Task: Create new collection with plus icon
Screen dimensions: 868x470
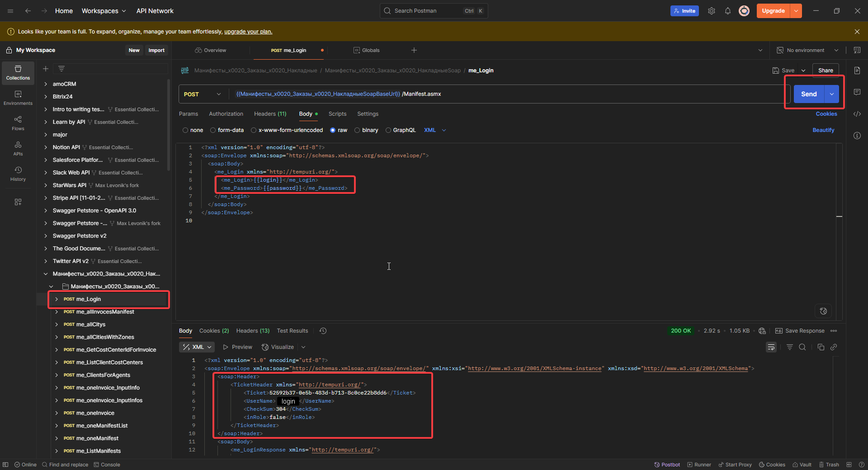Action: [x=46, y=69]
